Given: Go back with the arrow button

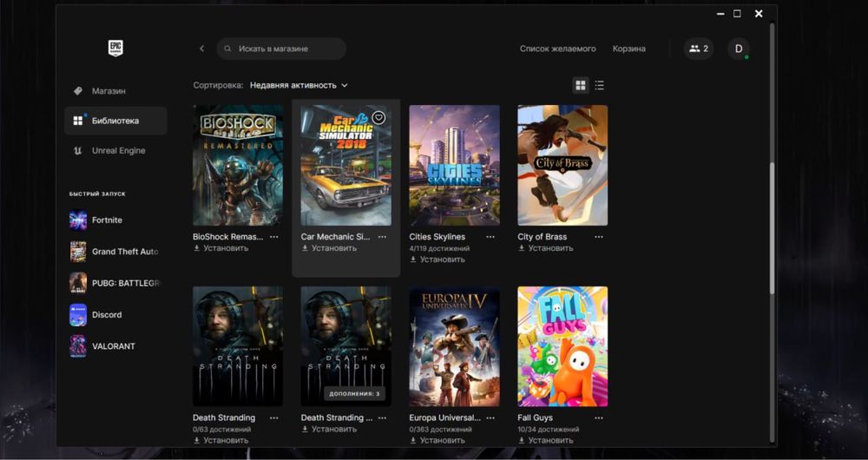Looking at the screenshot, I should (202, 49).
